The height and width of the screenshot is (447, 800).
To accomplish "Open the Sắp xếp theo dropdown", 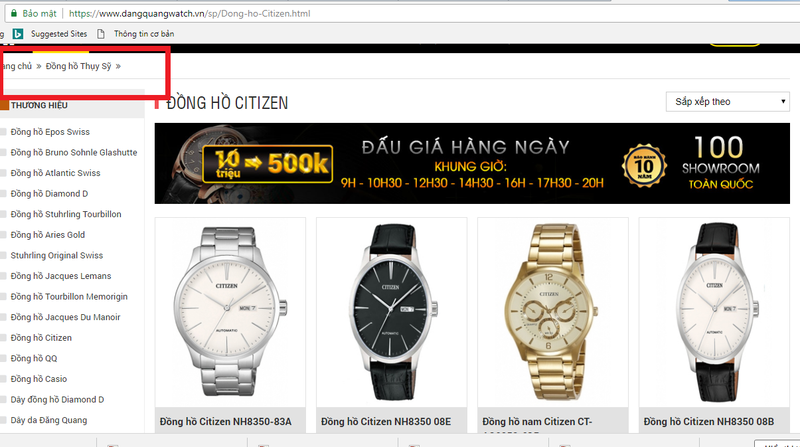I will click(x=728, y=102).
